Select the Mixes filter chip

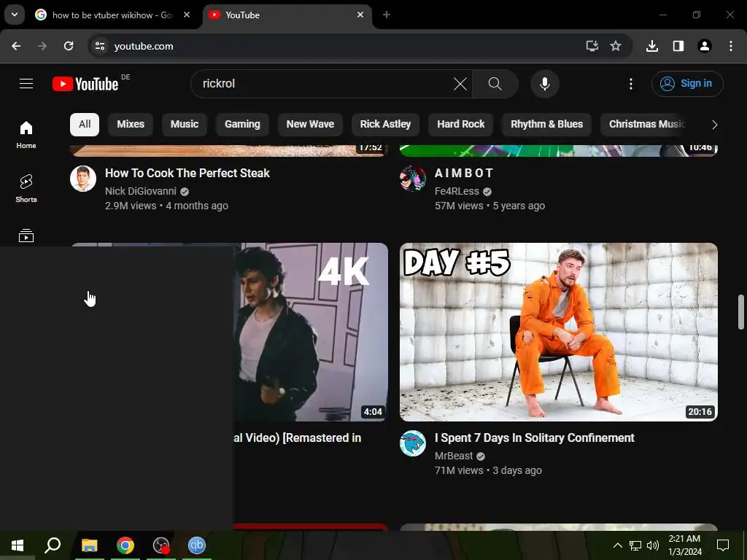coord(131,124)
